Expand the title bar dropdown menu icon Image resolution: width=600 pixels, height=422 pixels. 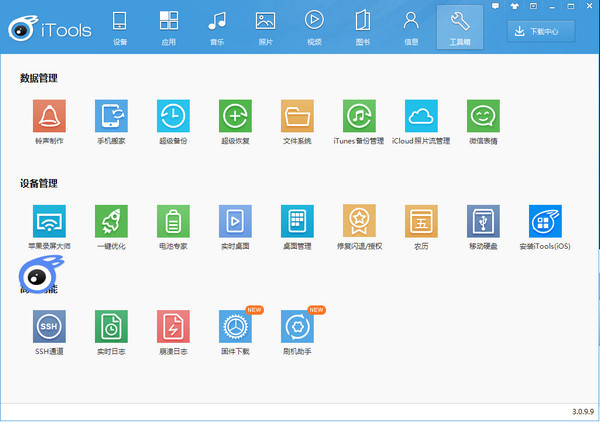(533, 6)
